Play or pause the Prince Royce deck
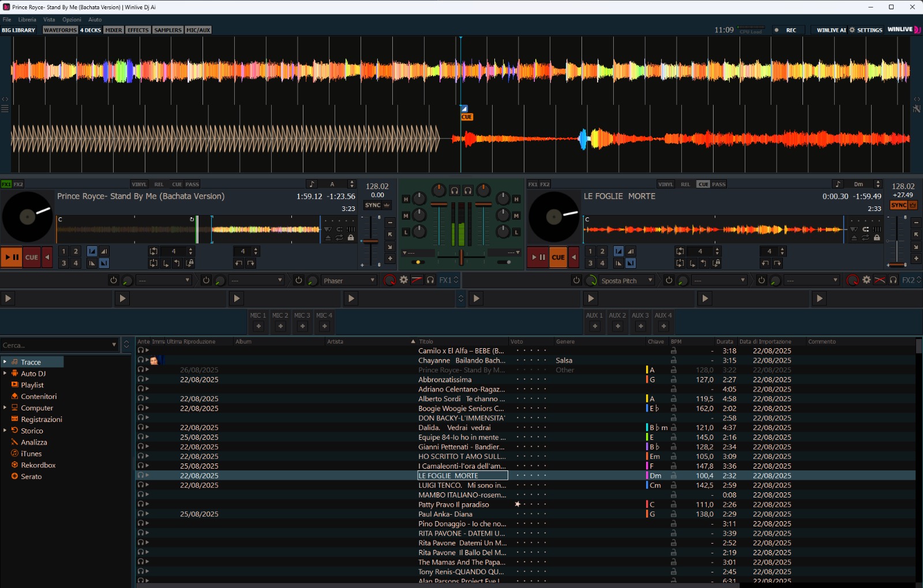 [x=12, y=257]
